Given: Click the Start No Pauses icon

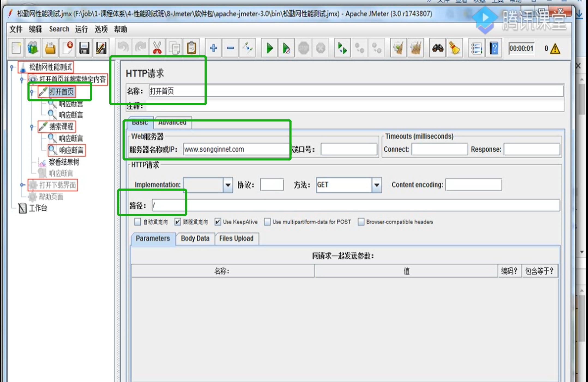Looking at the screenshot, I should [x=286, y=48].
